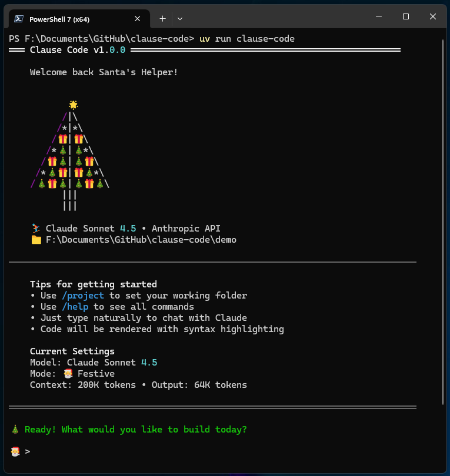Screen dimensions: 450x476
Task: Click the Santa emoji at the prompt
Action: pos(15,452)
